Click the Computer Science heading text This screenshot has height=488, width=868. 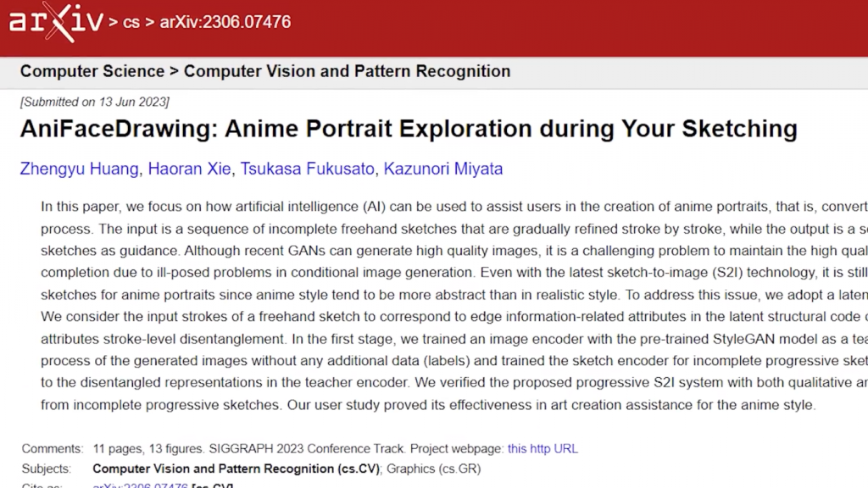92,71
